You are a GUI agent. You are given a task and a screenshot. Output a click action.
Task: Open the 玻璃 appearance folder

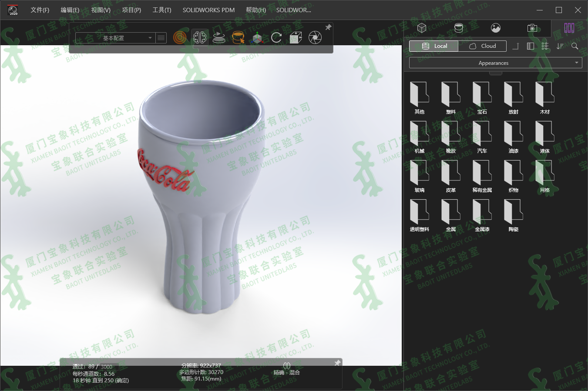[x=420, y=176]
